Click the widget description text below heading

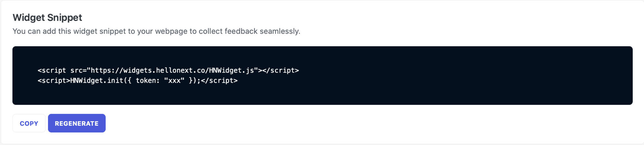pos(156,31)
